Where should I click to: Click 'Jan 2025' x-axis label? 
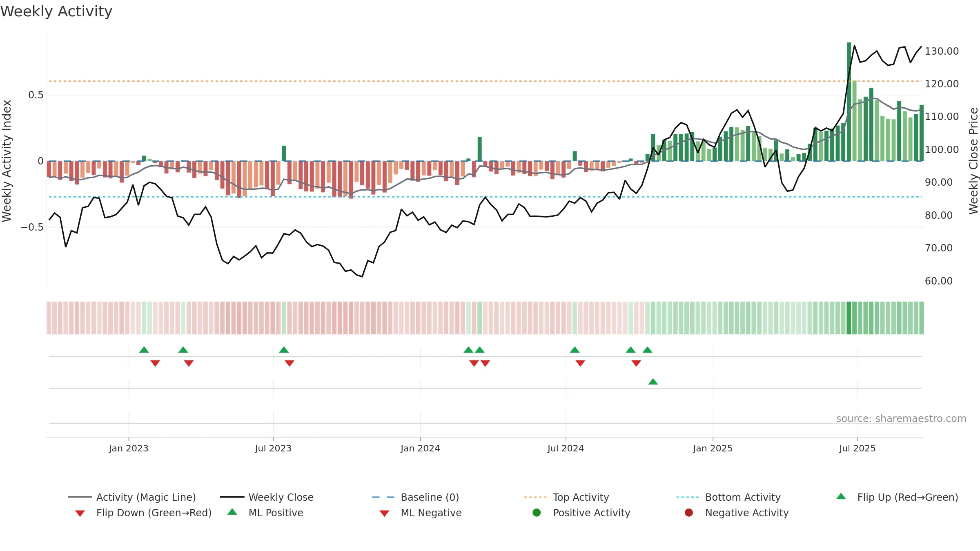(713, 448)
